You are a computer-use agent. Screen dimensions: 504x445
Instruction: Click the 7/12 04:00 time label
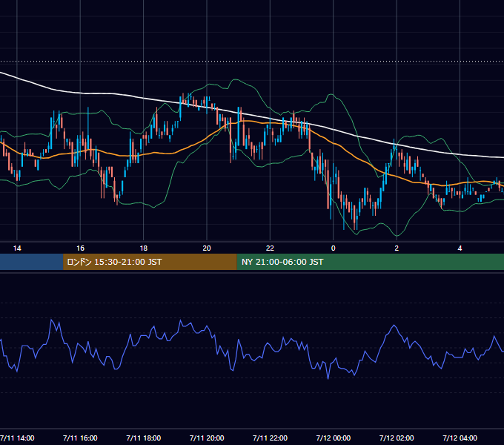pyautogui.click(x=460, y=438)
